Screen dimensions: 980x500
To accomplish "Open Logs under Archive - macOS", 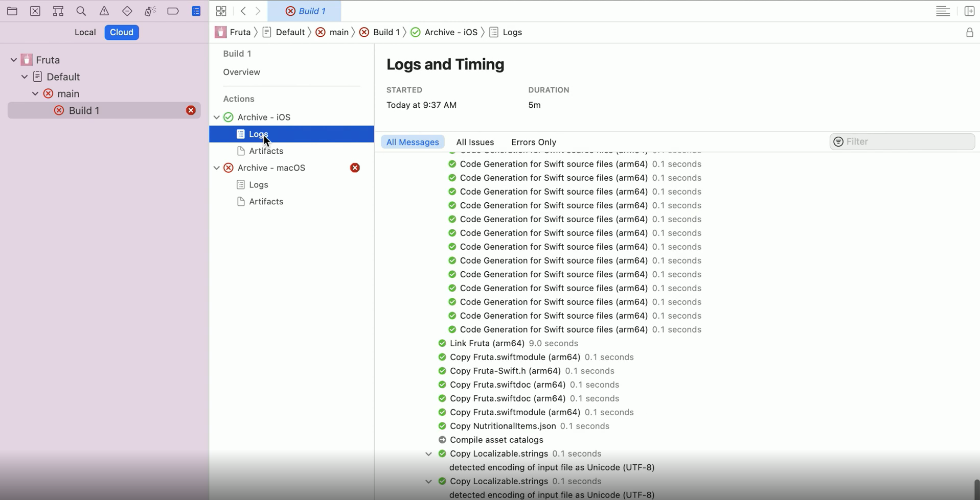I will point(259,184).
